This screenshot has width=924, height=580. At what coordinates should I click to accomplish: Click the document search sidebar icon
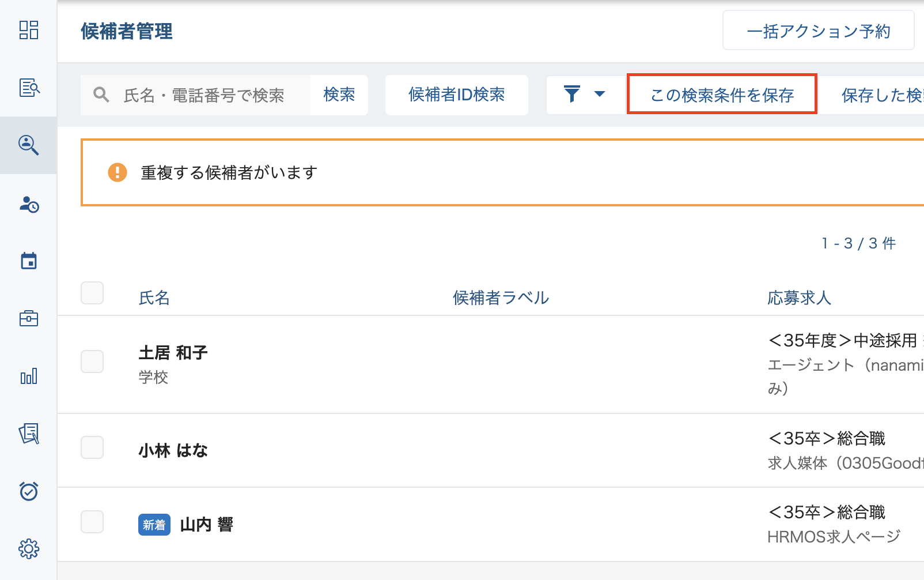pyautogui.click(x=29, y=88)
